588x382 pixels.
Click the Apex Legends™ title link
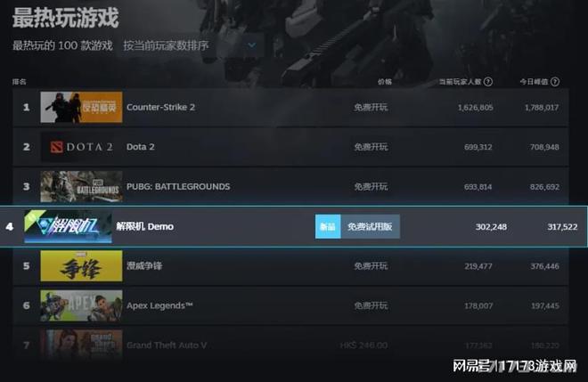(159, 306)
